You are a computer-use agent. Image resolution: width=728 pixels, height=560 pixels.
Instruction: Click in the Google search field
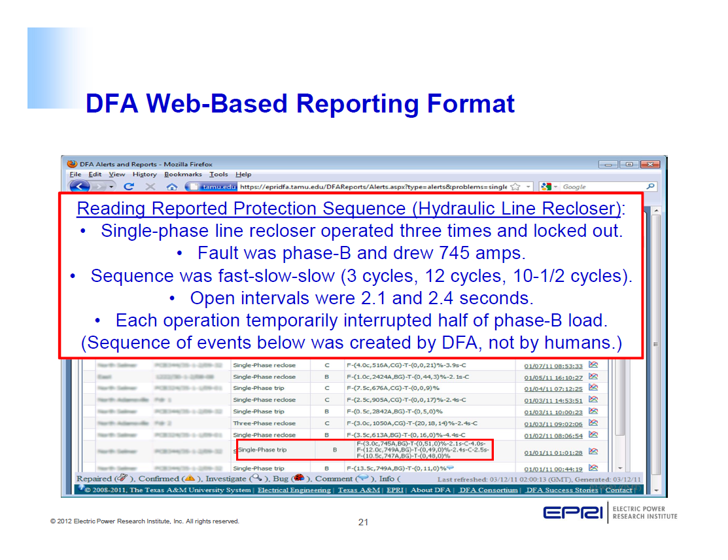[x=598, y=186]
